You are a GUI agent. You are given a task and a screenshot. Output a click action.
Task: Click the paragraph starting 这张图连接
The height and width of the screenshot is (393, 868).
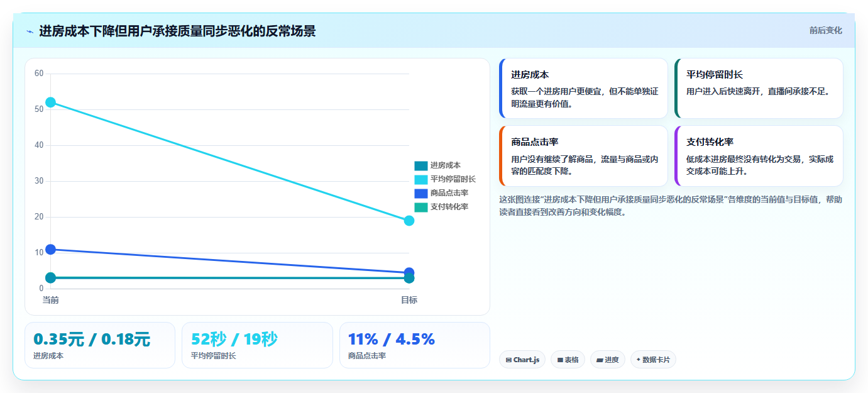(671, 206)
